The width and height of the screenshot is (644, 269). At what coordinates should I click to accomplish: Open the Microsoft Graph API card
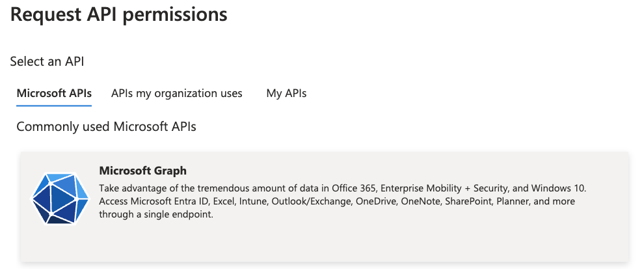tap(325, 206)
